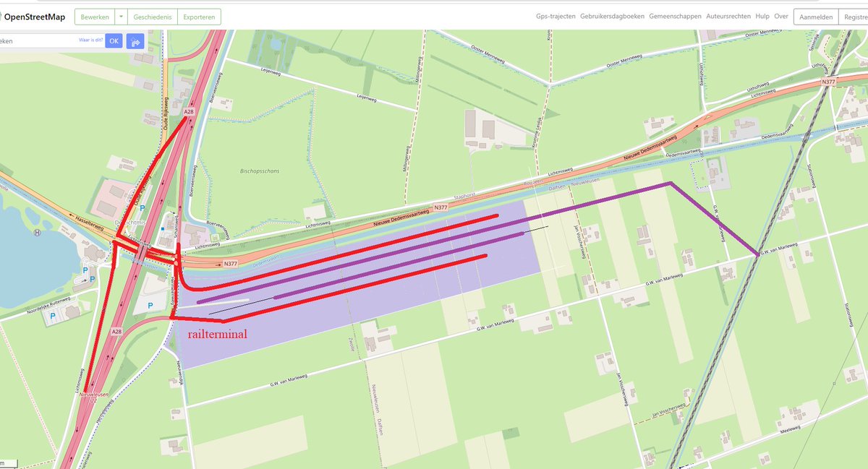Open Gps-trajecten
This screenshot has width=868, height=469.
point(555,15)
